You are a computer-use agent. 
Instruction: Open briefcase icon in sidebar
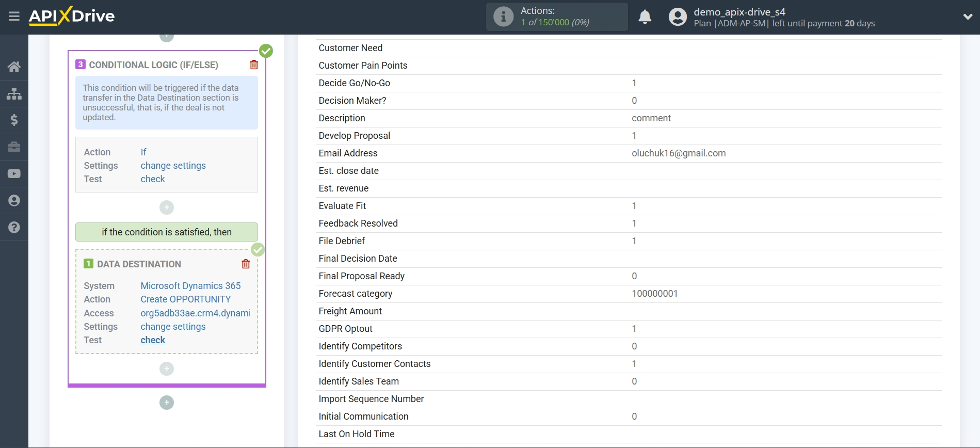14,147
